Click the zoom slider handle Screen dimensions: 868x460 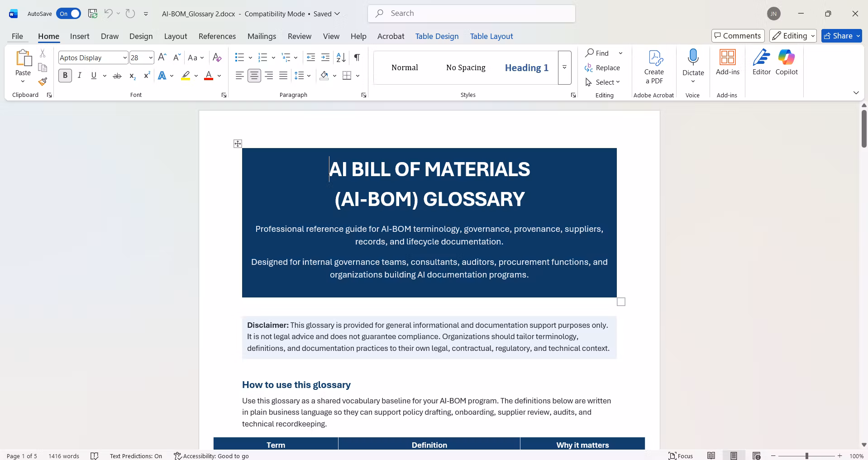806,456
